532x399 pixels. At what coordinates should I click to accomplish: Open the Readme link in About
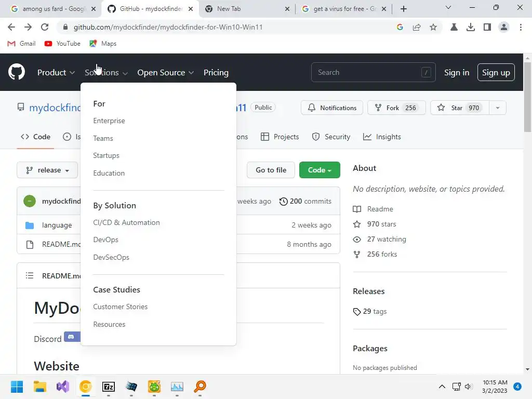pos(373,209)
